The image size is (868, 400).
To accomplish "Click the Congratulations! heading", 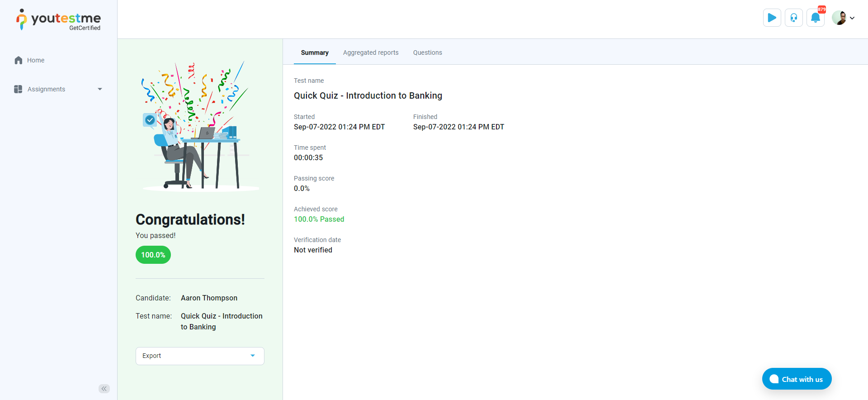I will tap(190, 219).
